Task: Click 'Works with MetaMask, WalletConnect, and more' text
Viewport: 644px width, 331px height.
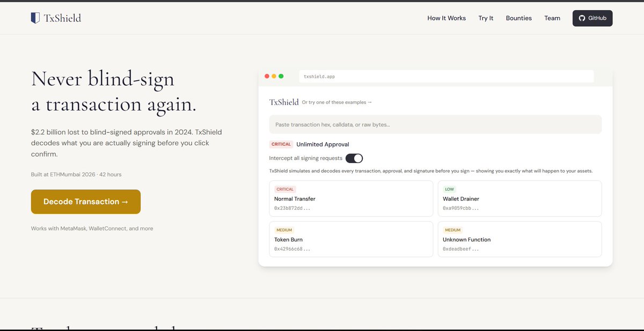Action: [92, 229]
